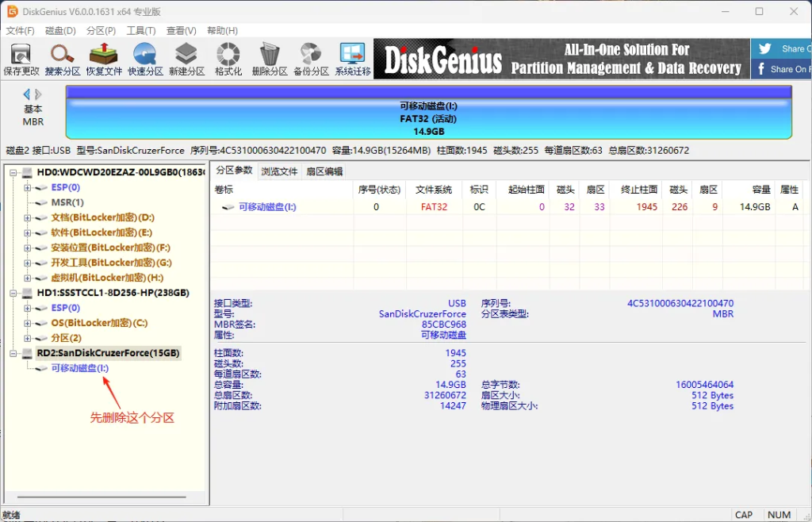Click the 新建分区 new partition icon
The image size is (812, 522).
[186, 59]
